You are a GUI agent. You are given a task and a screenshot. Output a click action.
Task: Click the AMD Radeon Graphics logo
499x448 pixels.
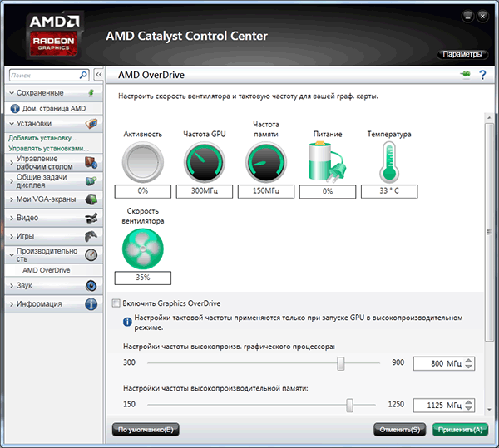[54, 35]
